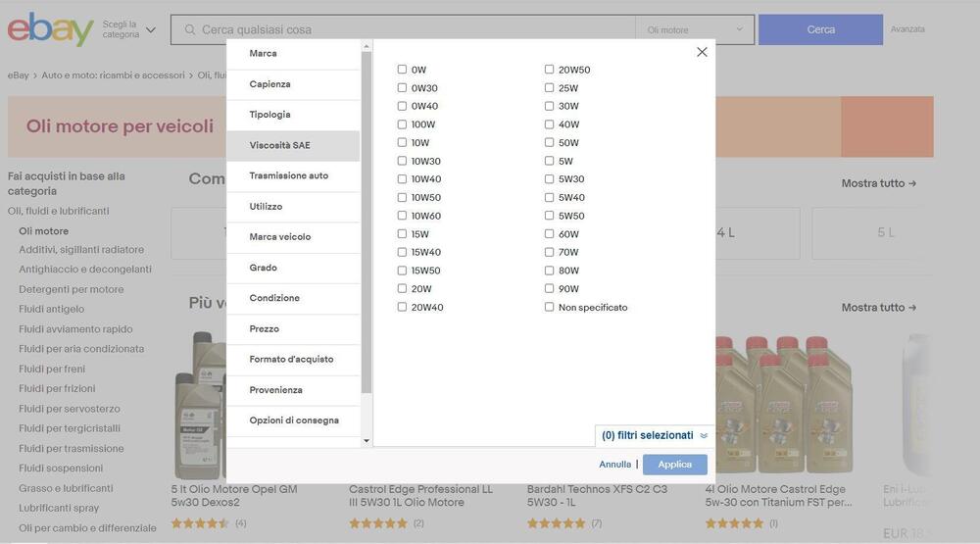Open Antighiaccio e decongelanti category

(x=85, y=270)
